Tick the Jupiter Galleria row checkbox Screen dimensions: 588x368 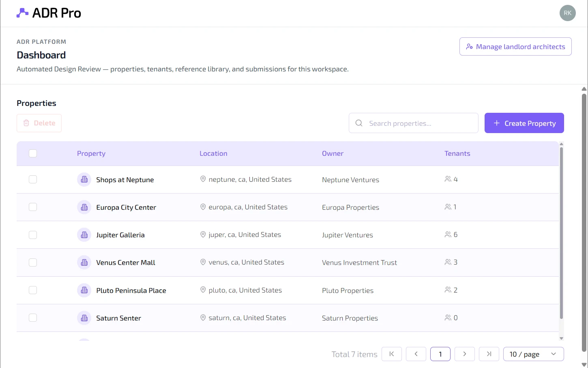[33, 235]
